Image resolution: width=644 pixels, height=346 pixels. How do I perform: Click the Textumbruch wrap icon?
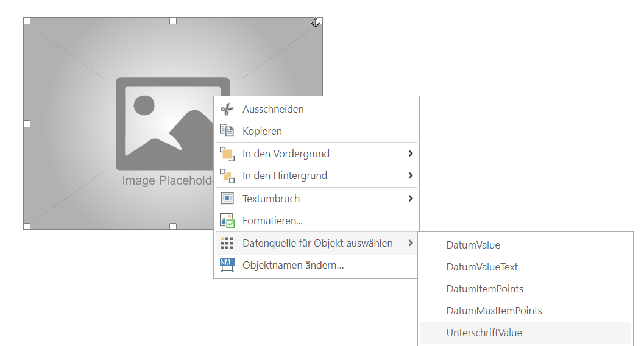coord(227,199)
